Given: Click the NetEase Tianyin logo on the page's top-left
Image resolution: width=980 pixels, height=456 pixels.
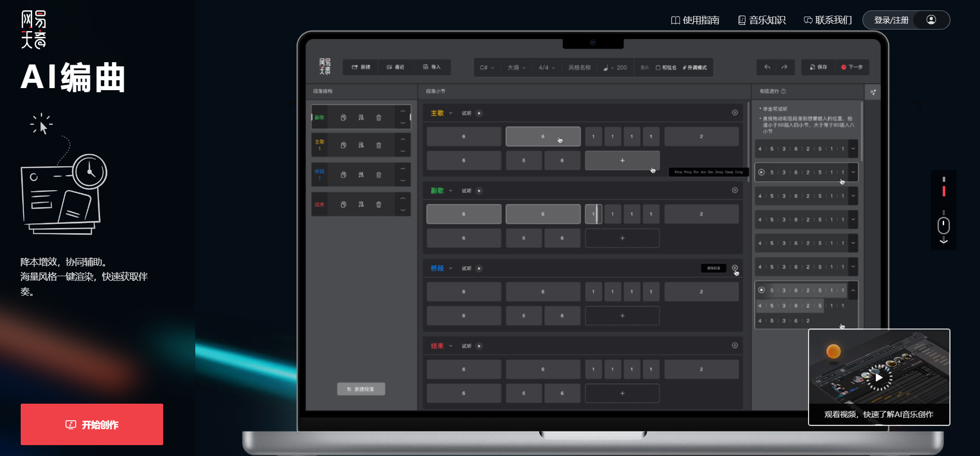Looking at the screenshot, I should pyautogui.click(x=34, y=30).
